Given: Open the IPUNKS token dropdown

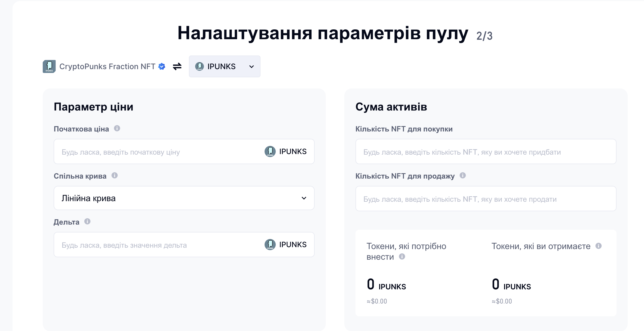Looking at the screenshot, I should (225, 66).
